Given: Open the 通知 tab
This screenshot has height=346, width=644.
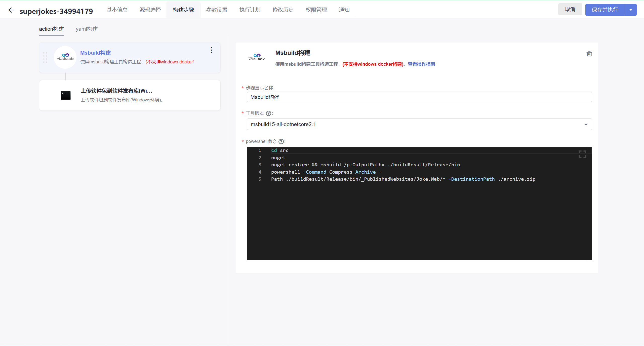Looking at the screenshot, I should click(344, 10).
